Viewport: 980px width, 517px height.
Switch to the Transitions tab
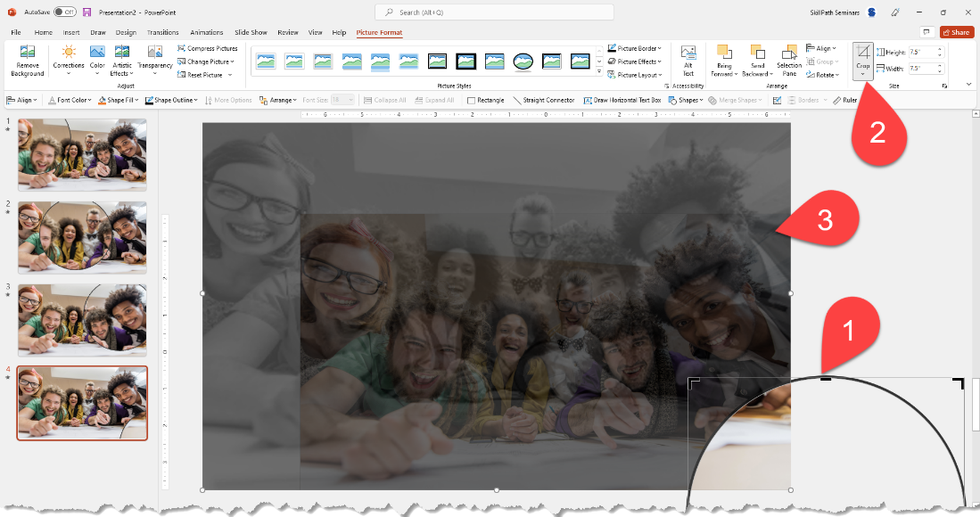162,32
